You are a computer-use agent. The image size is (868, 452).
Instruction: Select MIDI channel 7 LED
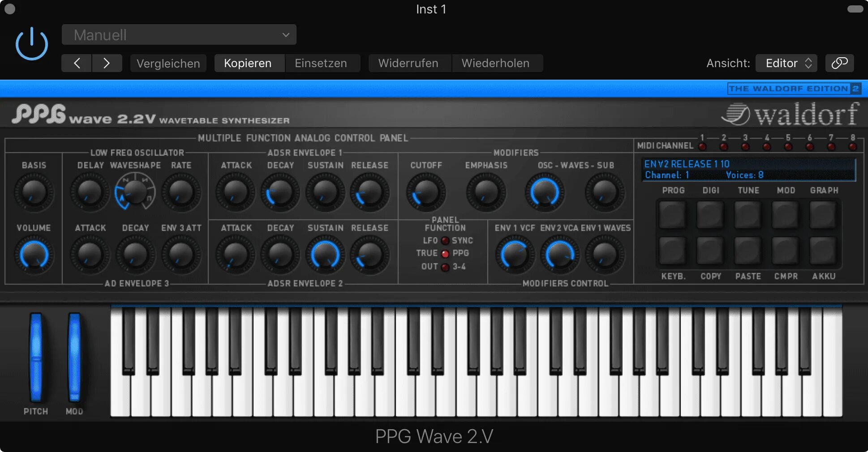(x=831, y=146)
